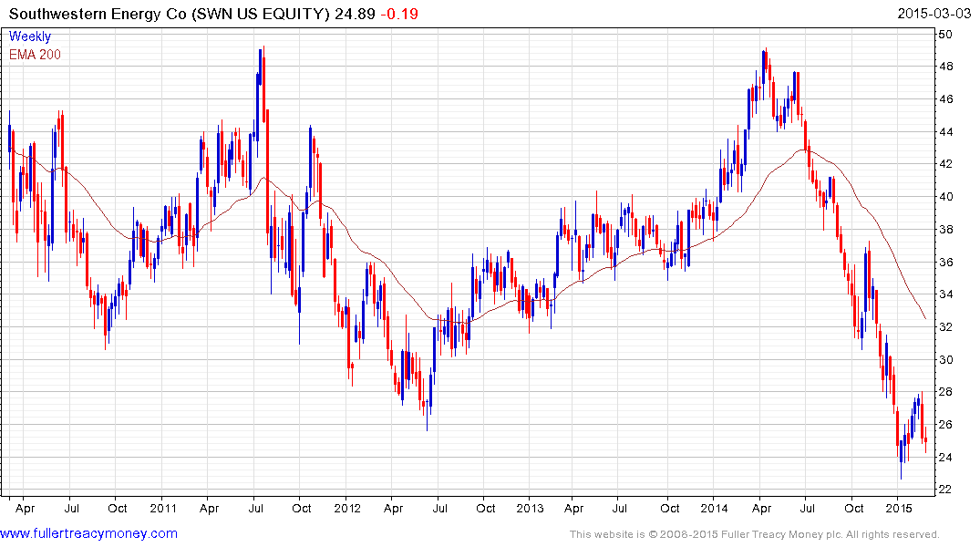Click the 48 price axis label

[945, 67]
